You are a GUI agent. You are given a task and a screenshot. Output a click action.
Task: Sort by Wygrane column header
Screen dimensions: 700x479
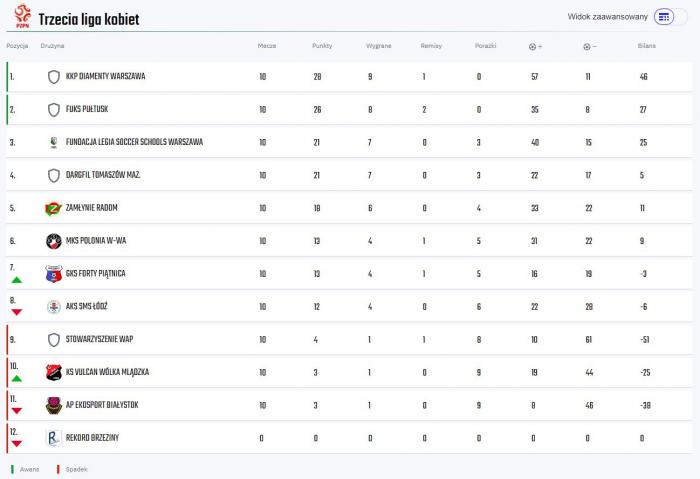click(x=379, y=46)
